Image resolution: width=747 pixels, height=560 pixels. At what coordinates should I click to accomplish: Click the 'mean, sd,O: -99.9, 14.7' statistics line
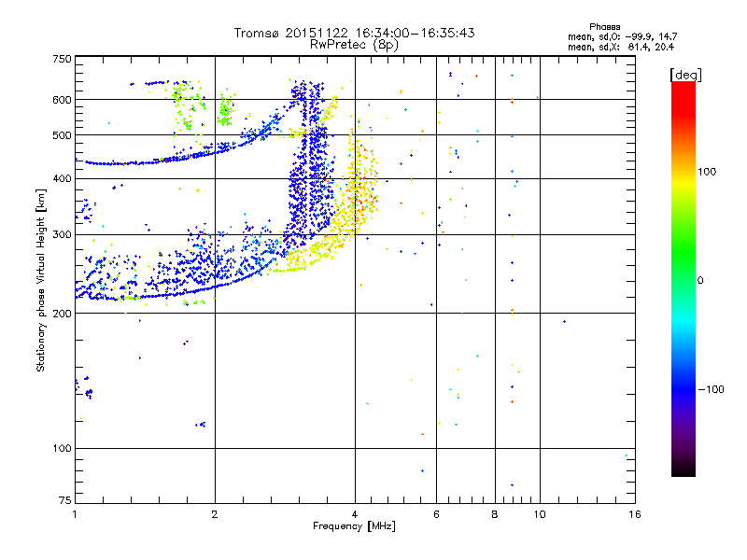(x=622, y=37)
